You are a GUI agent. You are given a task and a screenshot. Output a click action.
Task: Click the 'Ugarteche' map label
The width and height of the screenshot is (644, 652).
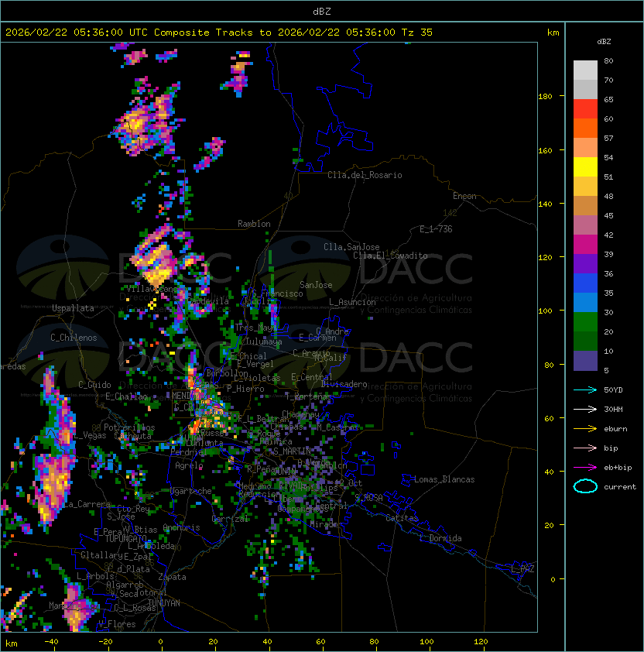point(191,491)
